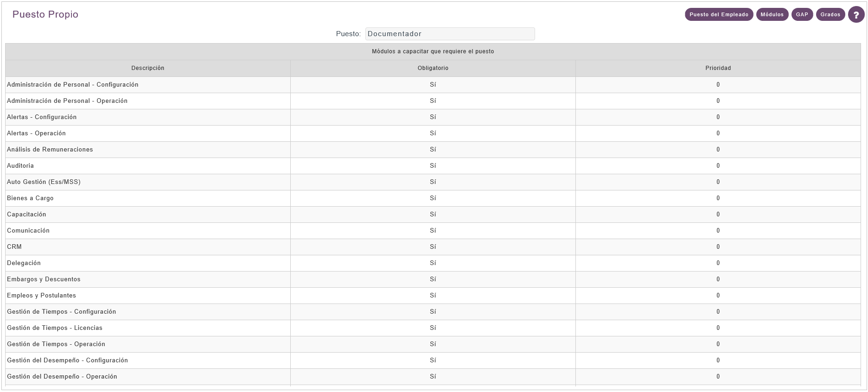
Task: Click the Descripción column header
Action: point(148,68)
